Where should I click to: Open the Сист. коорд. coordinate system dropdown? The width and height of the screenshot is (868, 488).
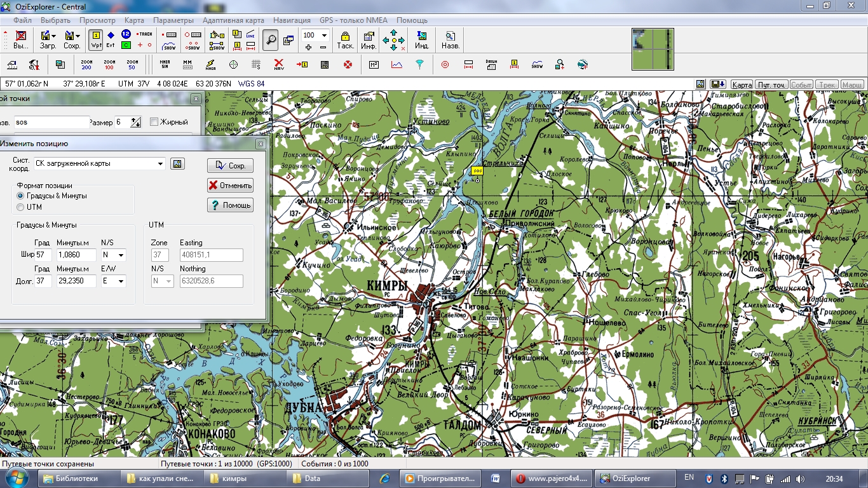pos(160,164)
